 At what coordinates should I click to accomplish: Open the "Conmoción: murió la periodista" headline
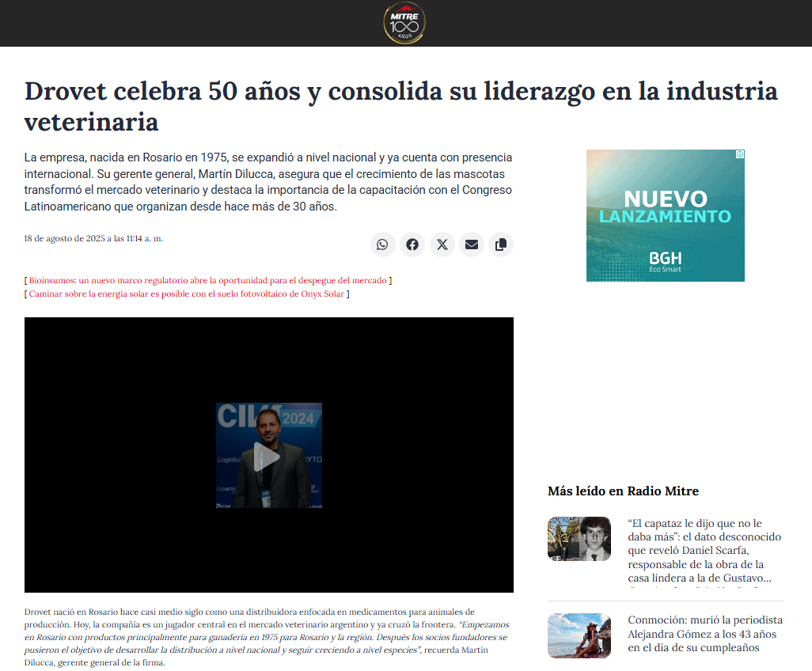704,634
